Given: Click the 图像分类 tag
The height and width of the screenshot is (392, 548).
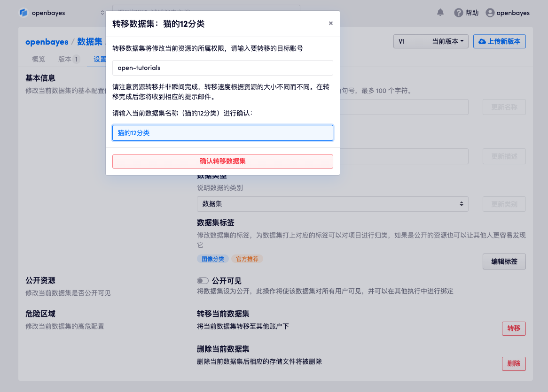Looking at the screenshot, I should click(212, 259).
